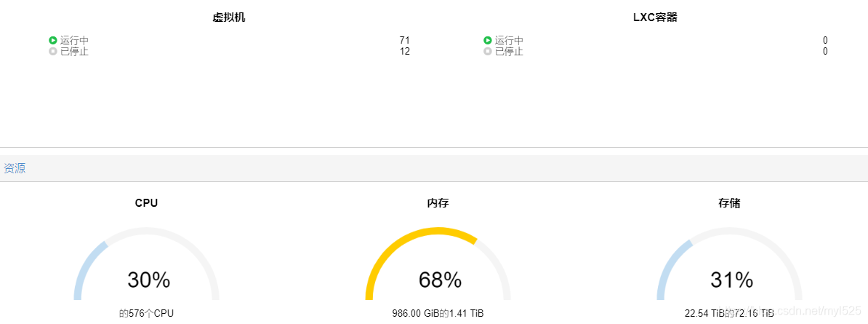Click the 的576个CPU caption

[x=147, y=314]
